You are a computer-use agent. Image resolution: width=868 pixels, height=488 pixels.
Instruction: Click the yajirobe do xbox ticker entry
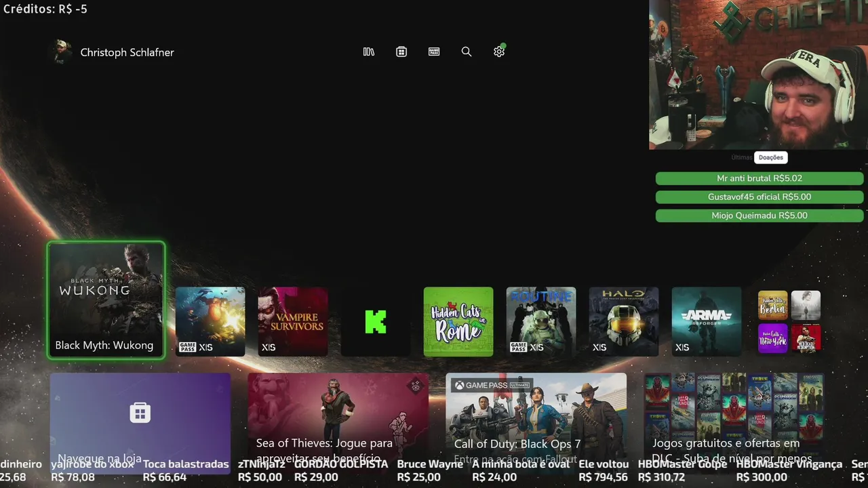93,470
